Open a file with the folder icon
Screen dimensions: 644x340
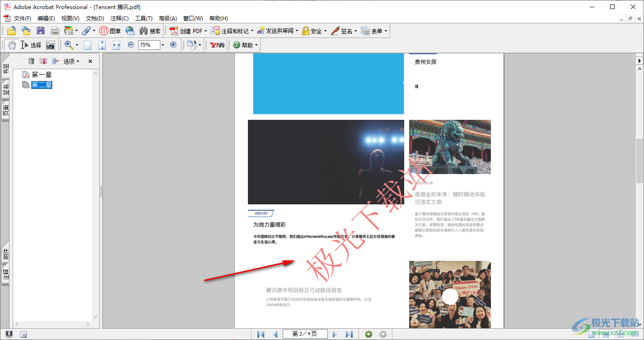pyautogui.click(x=12, y=31)
